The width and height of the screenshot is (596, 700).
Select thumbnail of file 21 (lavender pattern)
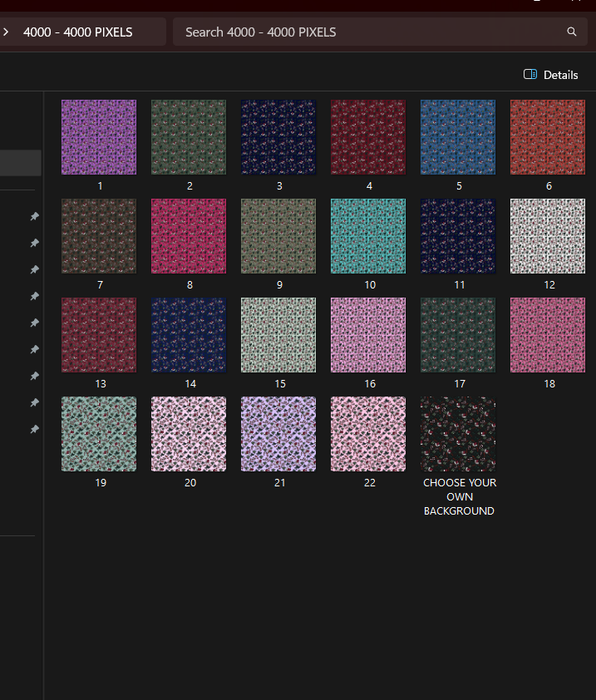[278, 433]
